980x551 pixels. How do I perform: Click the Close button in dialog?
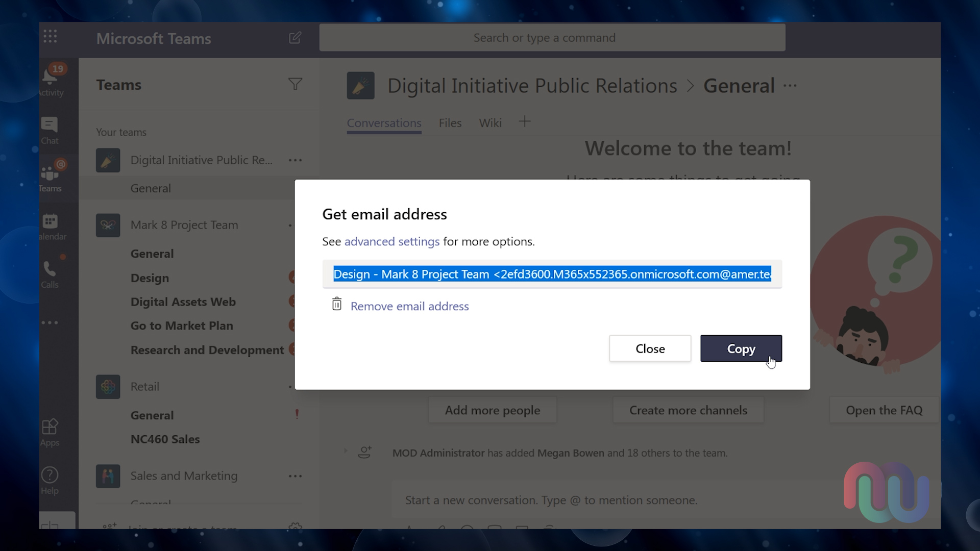coord(650,348)
